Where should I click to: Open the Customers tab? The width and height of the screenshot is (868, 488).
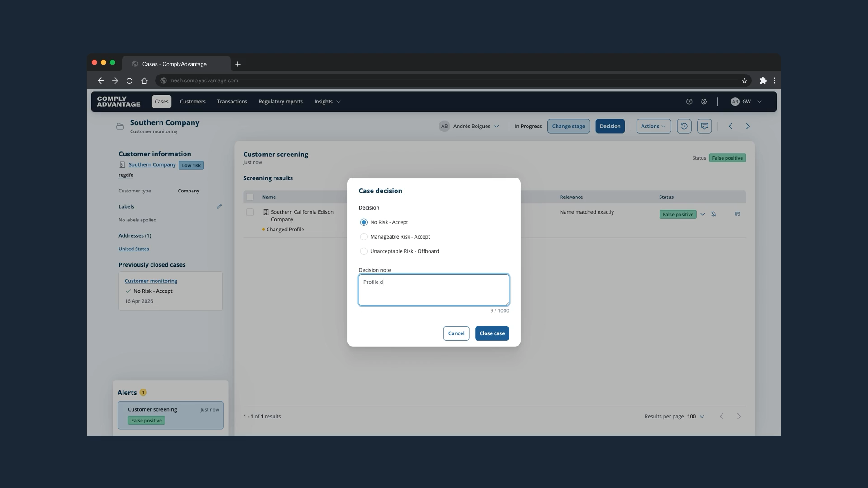coord(193,102)
